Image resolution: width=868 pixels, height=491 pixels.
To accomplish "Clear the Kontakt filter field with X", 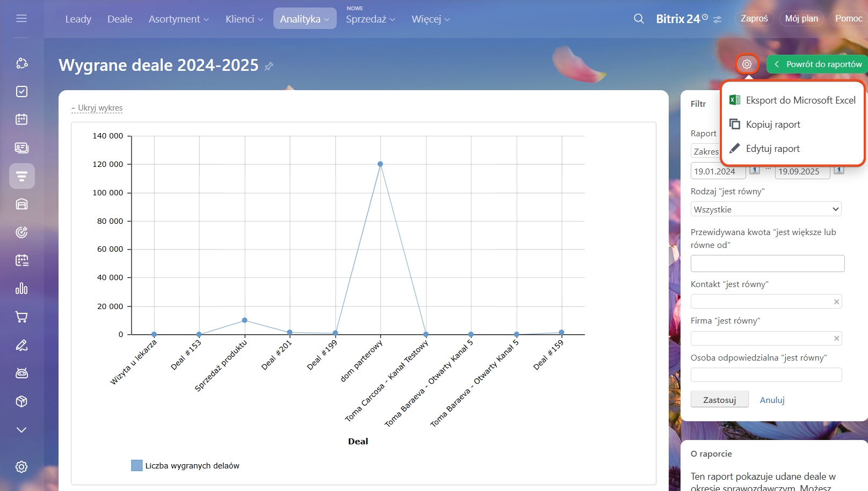I will (x=836, y=302).
